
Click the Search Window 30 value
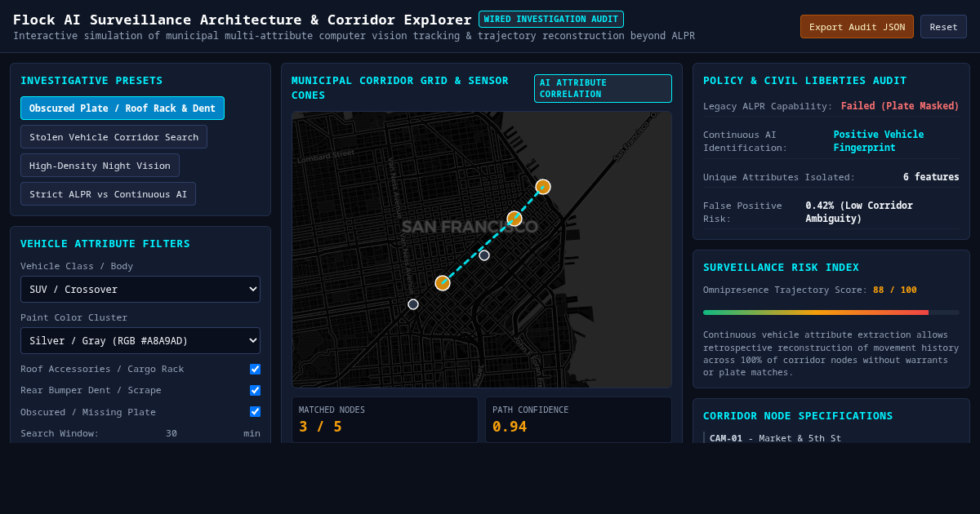coord(171,433)
